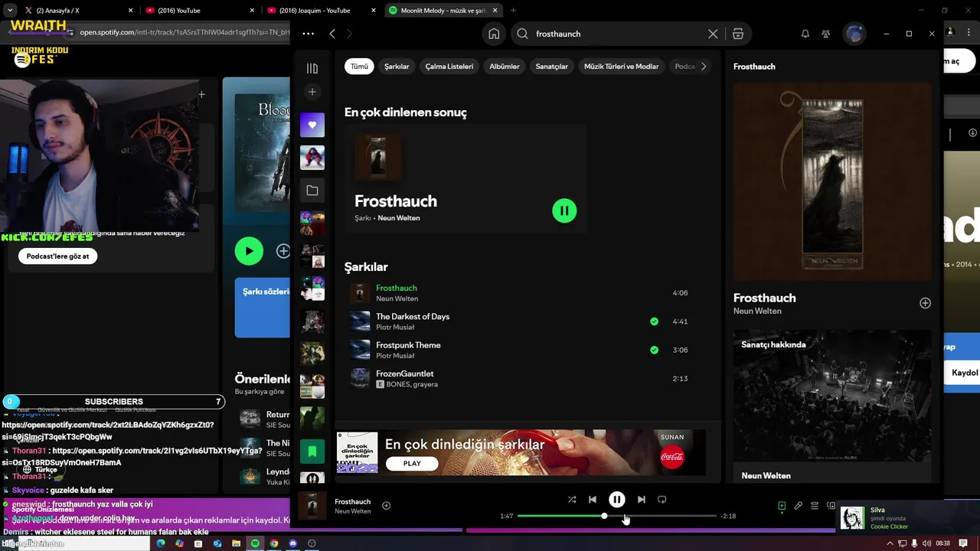Viewport: 980px width, 551px height.
Task: Open now playing cover thumbnail in player bar
Action: (x=312, y=506)
